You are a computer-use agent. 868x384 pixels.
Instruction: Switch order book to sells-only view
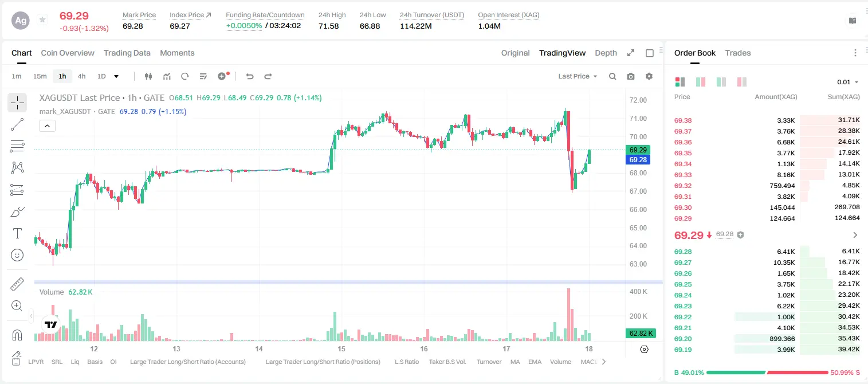pos(741,82)
